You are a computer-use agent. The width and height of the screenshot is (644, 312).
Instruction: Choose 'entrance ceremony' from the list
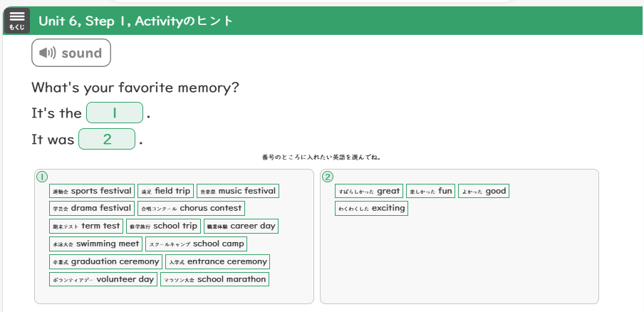[x=217, y=261]
